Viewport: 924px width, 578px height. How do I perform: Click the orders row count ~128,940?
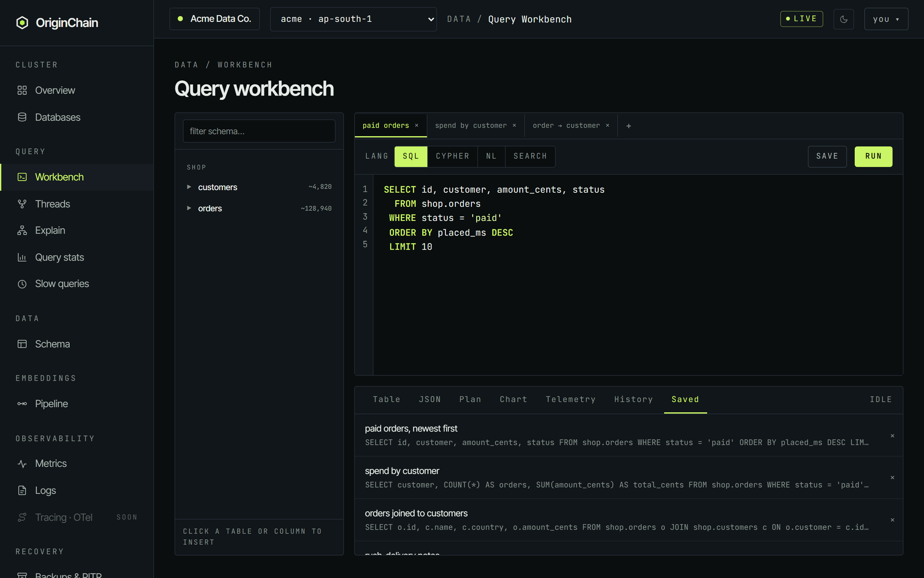316,209
